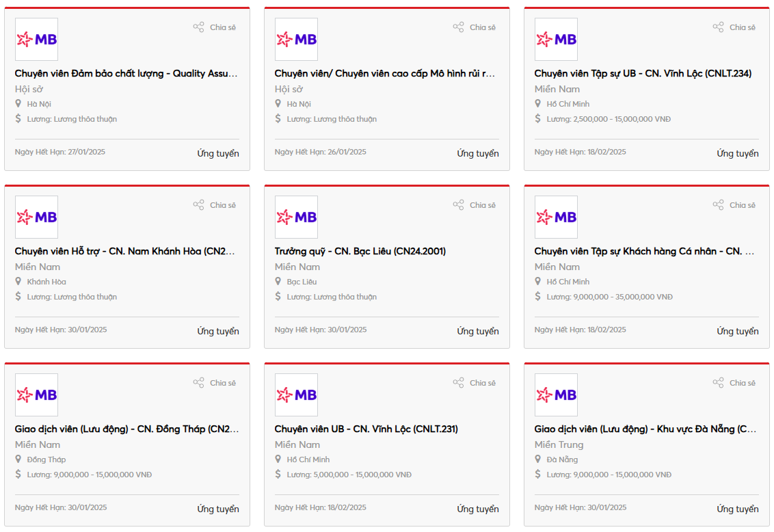774x532 pixels.
Task: Click Miền Trung region text
Action: [559, 444]
